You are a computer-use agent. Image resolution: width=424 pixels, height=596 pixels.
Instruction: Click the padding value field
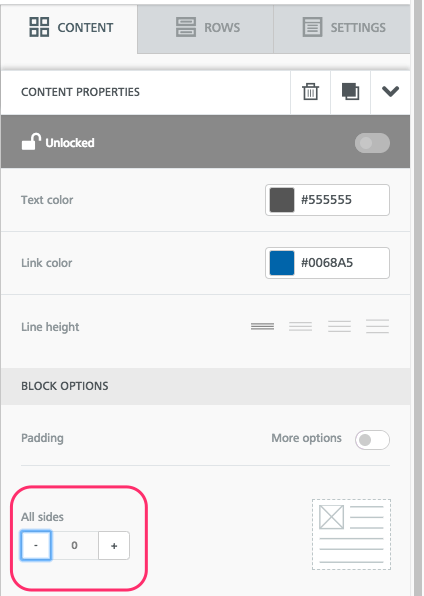click(75, 545)
